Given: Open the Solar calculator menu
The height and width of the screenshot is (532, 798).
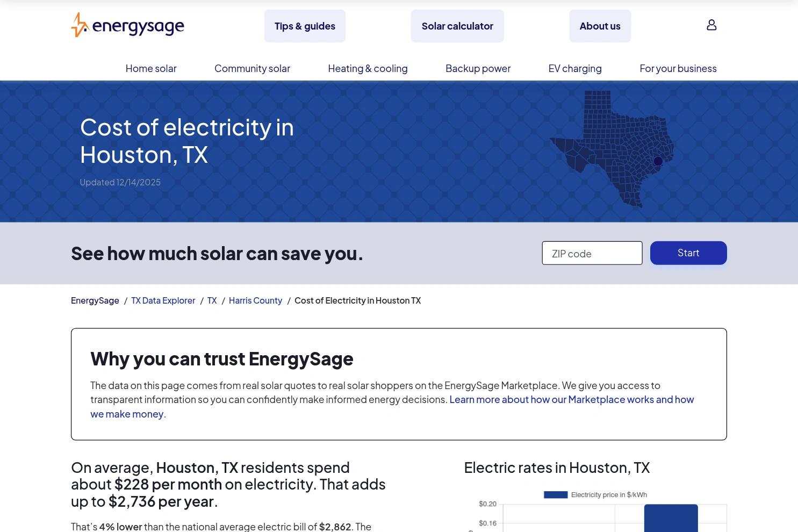Looking at the screenshot, I should pyautogui.click(x=457, y=26).
